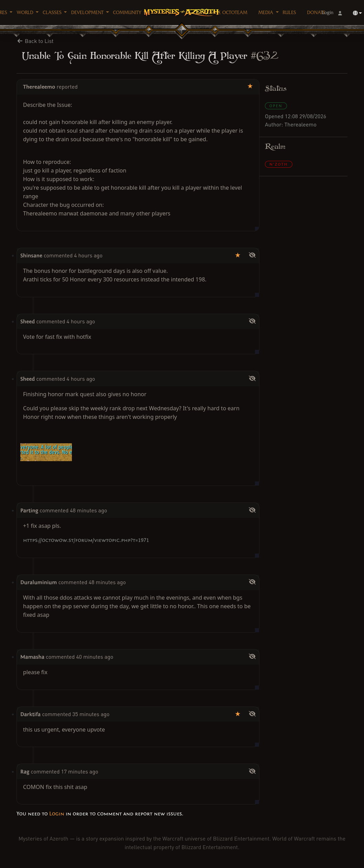Viewport: 364px width, 868px height.
Task: Follow the Login link in the footer notice
Action: point(57,814)
